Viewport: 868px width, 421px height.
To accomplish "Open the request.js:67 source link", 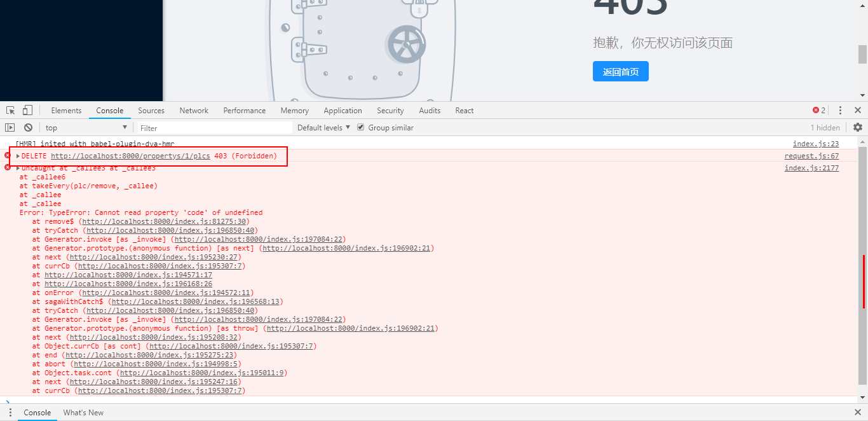I will pos(811,156).
